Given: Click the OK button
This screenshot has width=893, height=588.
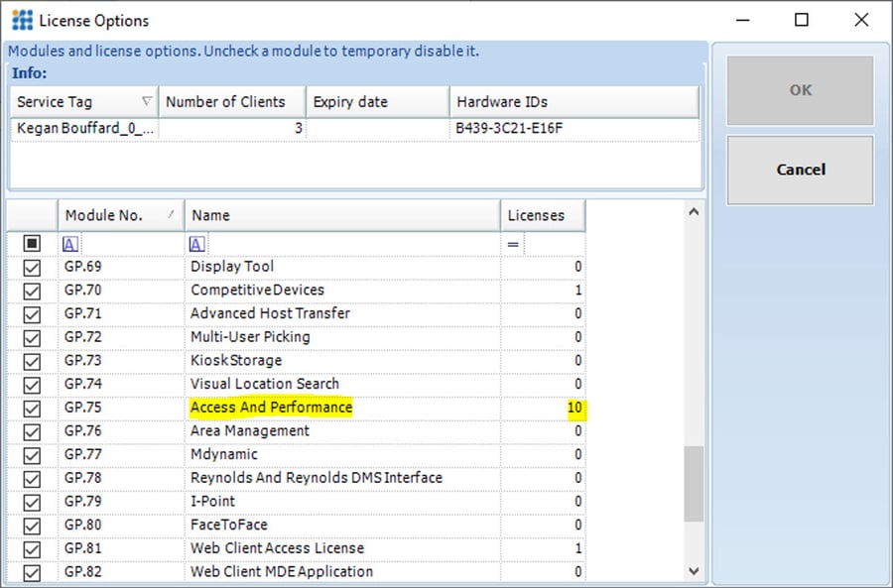Looking at the screenshot, I should click(x=800, y=89).
